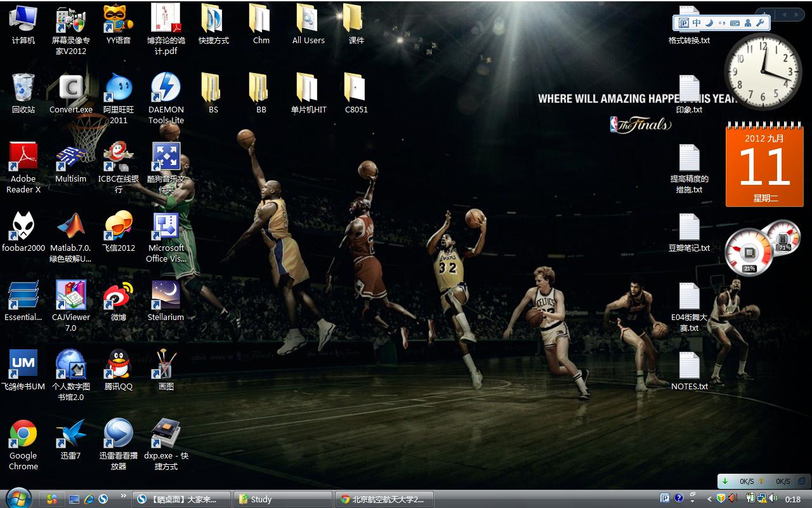Launch 腾讯QQ
Image resolution: width=812 pixels, height=508 pixels.
click(x=119, y=370)
